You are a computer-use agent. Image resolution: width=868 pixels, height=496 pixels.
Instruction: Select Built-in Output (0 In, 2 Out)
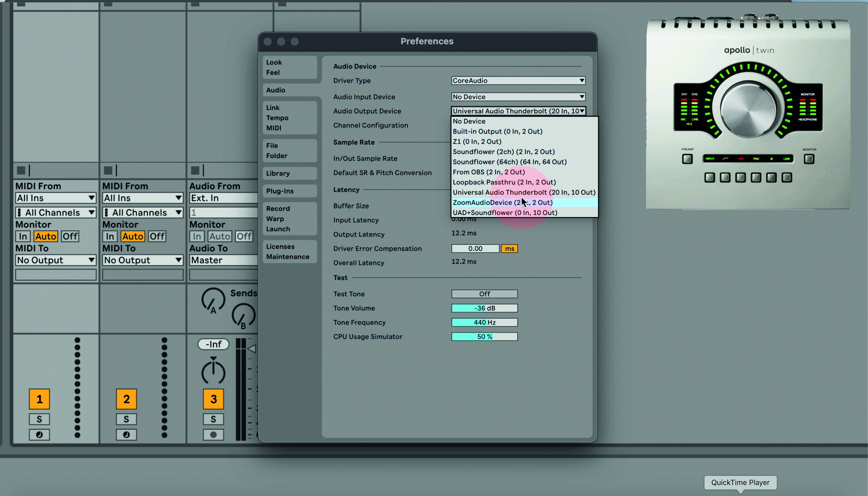tap(524, 131)
